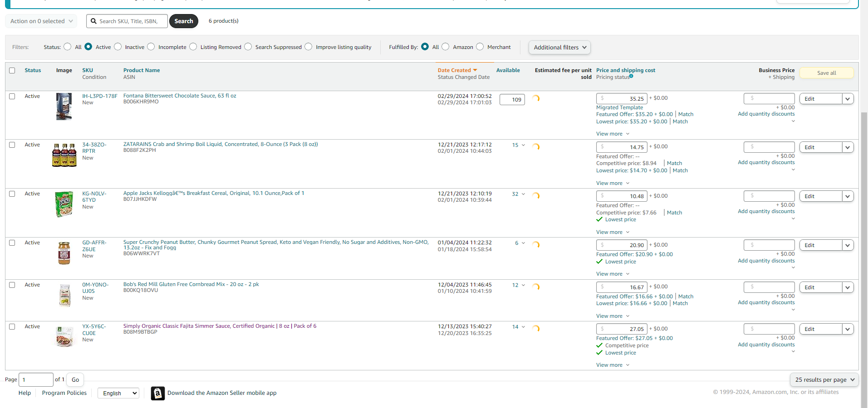Click the search magnifier icon

(93, 21)
